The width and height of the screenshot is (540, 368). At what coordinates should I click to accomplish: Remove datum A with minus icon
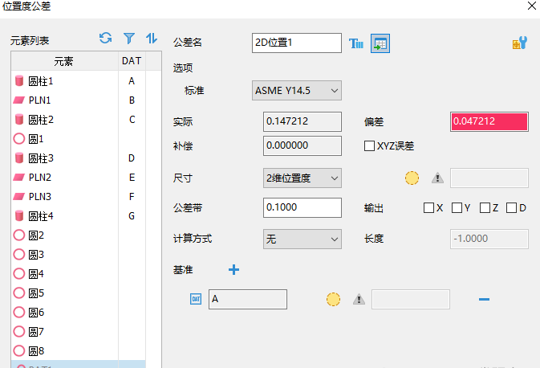(484, 299)
